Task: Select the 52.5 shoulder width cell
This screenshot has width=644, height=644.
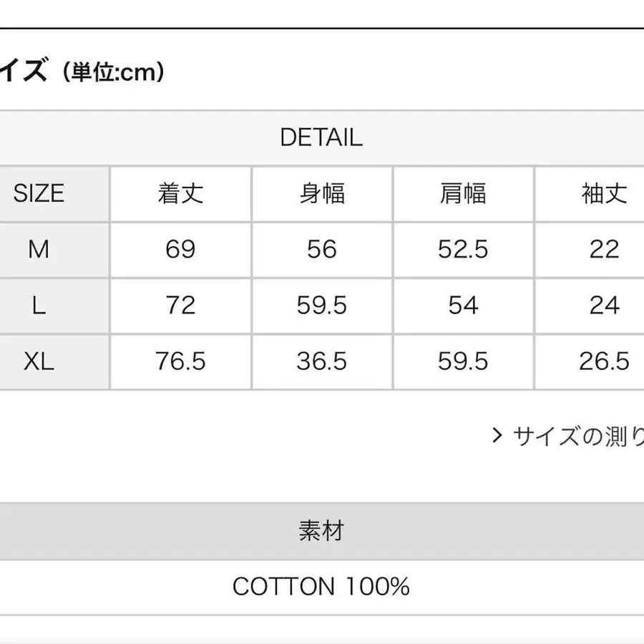Action: tap(463, 249)
